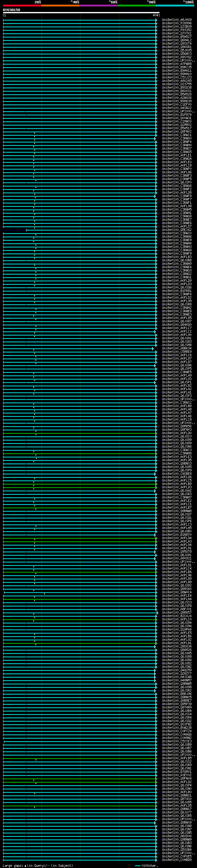
Task: Select the UniRef100_Q9GU34 label
Action: [x=177, y=646]
